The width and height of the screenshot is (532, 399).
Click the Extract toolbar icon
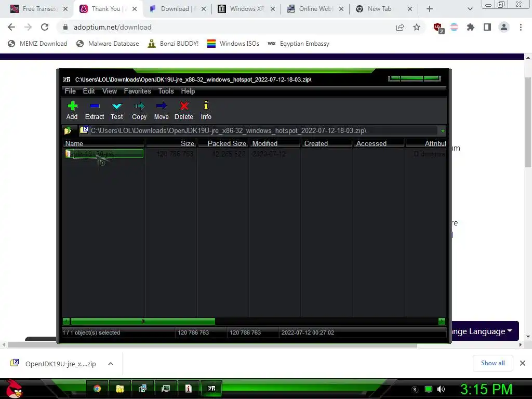coord(95,110)
